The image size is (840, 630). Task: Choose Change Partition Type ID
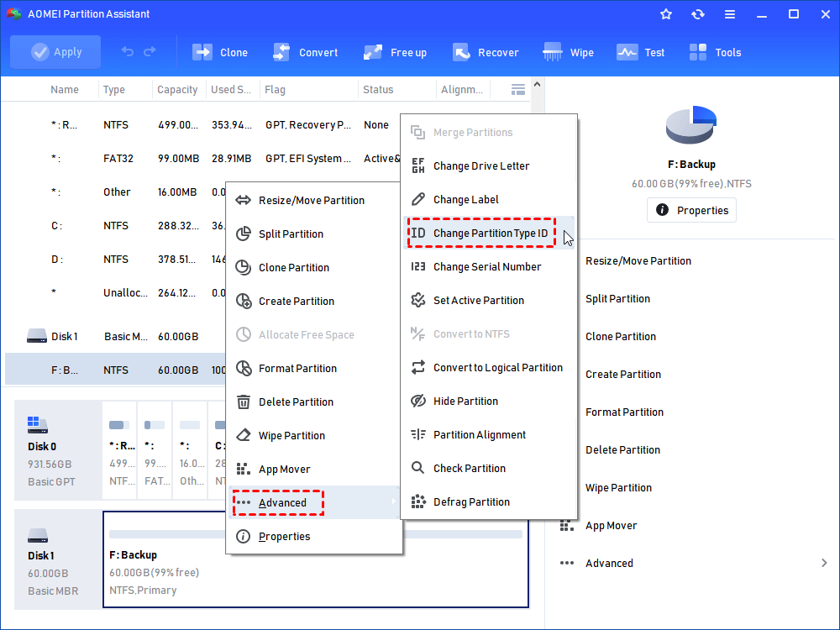point(489,233)
